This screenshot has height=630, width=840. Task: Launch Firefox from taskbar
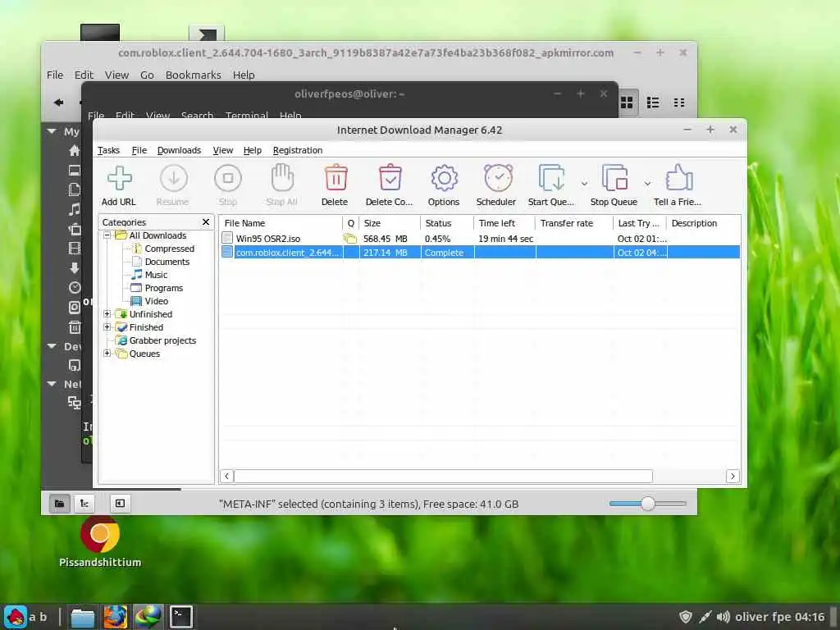[x=115, y=617]
